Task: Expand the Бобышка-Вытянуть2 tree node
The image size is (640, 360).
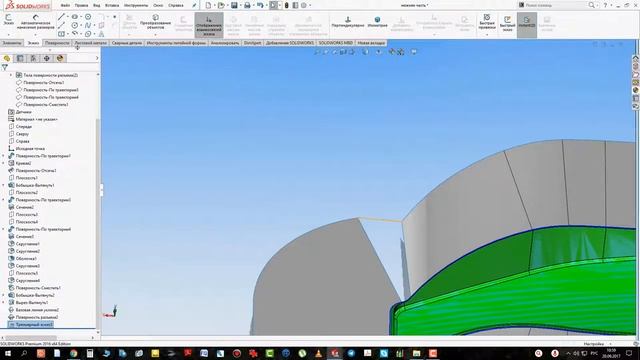Action: tap(4, 295)
